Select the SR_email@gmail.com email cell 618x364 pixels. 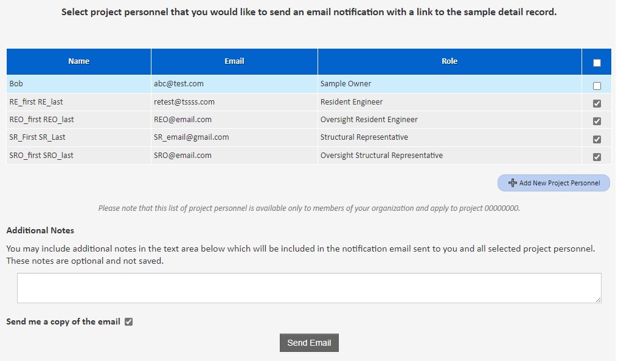point(192,137)
